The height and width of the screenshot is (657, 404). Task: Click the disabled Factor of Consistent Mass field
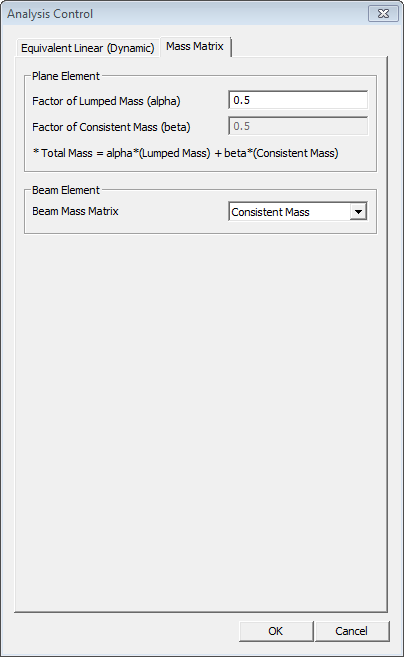(298, 126)
